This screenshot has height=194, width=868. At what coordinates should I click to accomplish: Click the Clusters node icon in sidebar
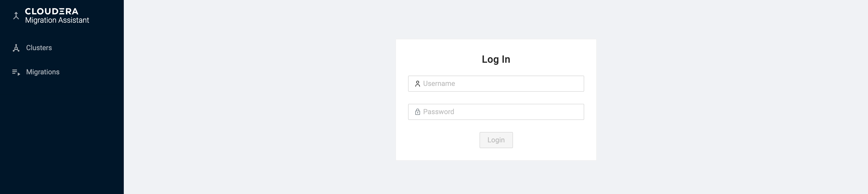16,48
